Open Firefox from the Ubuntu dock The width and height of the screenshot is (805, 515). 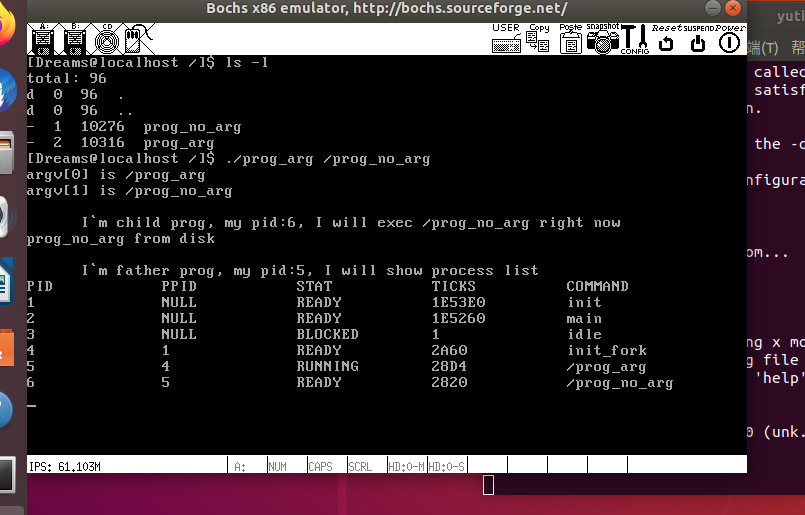tap(8, 30)
